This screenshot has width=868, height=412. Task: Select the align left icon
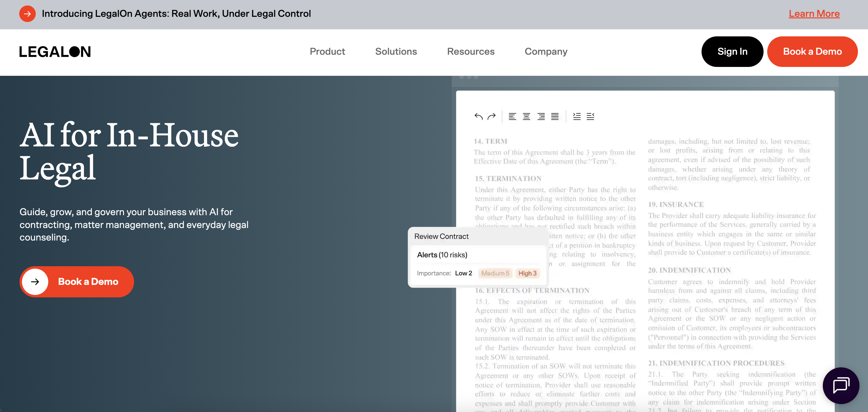tap(512, 117)
